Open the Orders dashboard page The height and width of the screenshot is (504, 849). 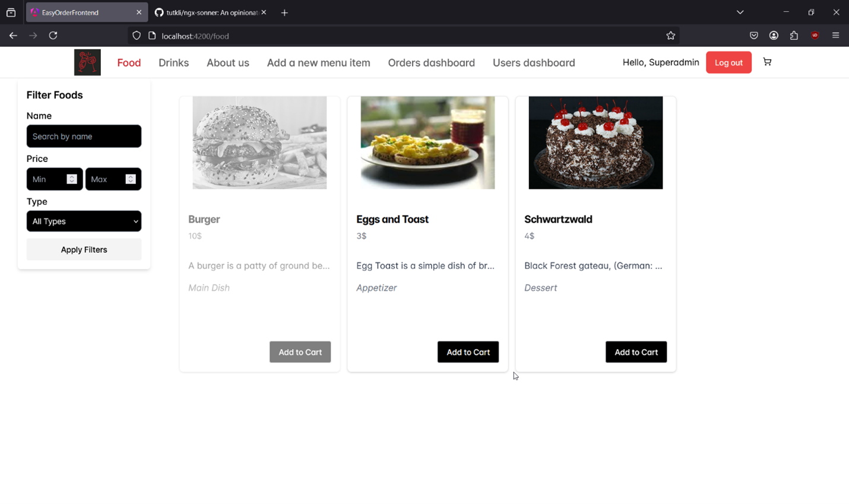tap(431, 62)
